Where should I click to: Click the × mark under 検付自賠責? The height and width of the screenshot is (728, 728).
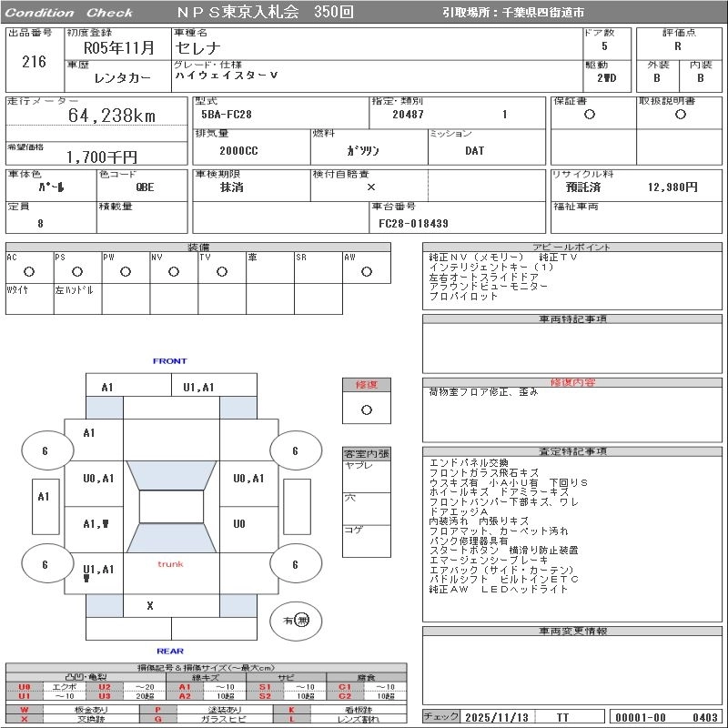point(370,187)
